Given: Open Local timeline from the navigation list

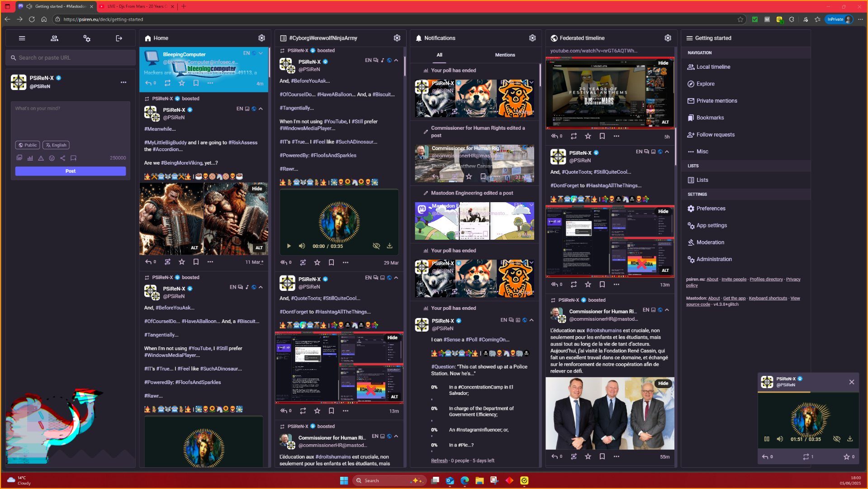Looking at the screenshot, I should (713, 67).
